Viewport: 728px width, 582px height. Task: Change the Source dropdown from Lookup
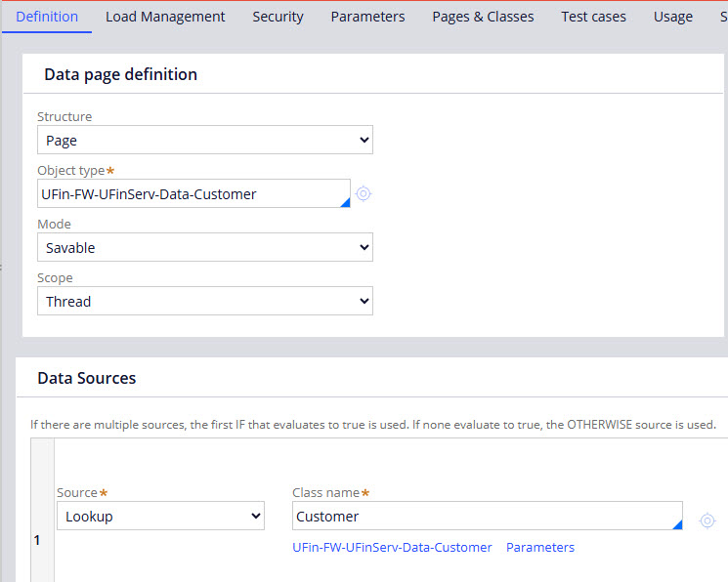[x=160, y=516]
